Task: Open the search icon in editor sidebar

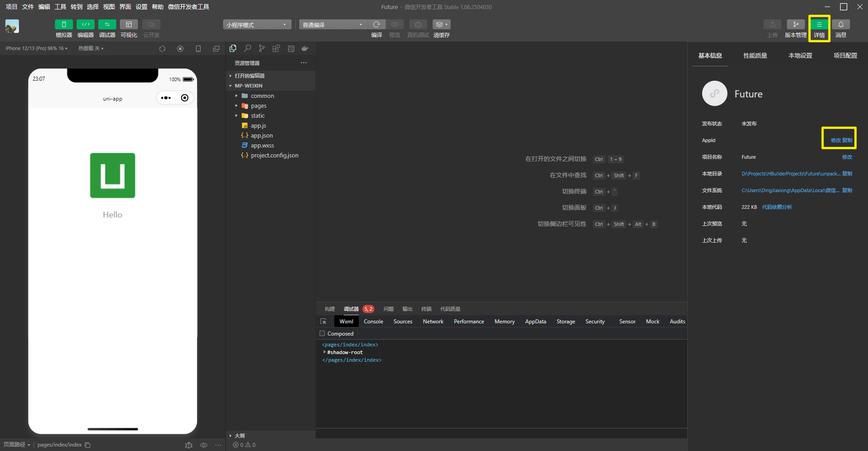Action: click(247, 48)
